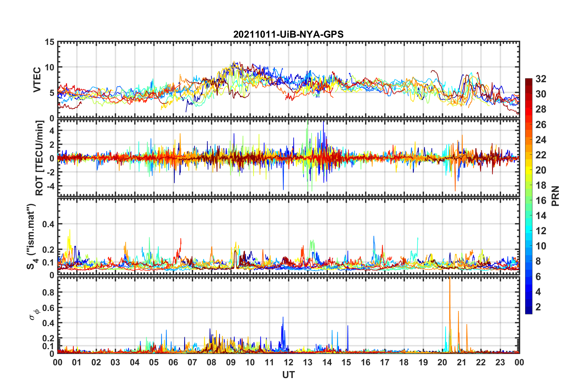Click the dark blue end of PRN colorbar
The height and width of the screenshot is (392, 577).
528,311
